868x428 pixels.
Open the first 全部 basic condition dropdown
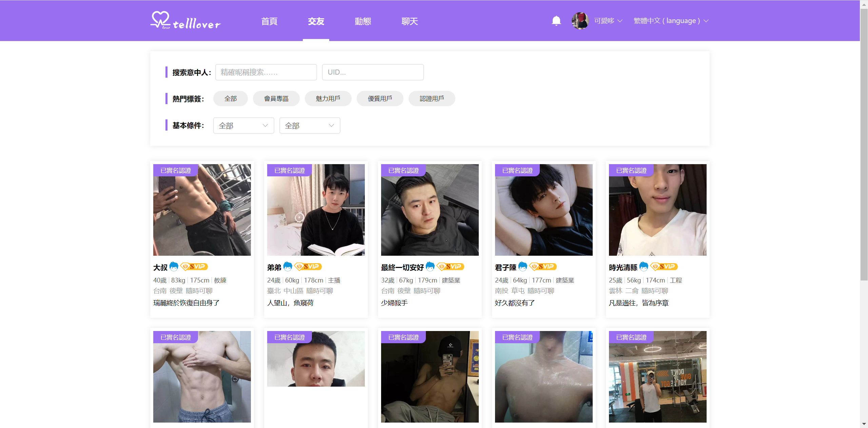(x=243, y=126)
